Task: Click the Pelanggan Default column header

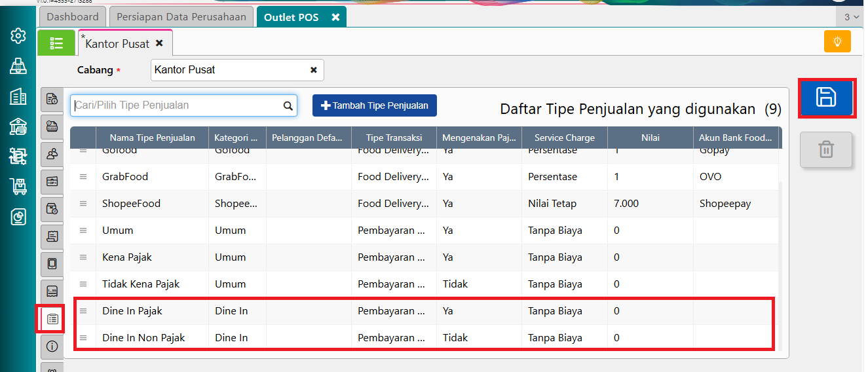Action: coord(309,138)
